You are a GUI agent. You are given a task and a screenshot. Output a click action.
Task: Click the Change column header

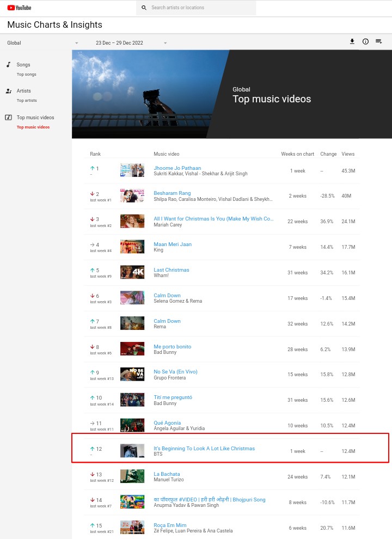(x=328, y=154)
